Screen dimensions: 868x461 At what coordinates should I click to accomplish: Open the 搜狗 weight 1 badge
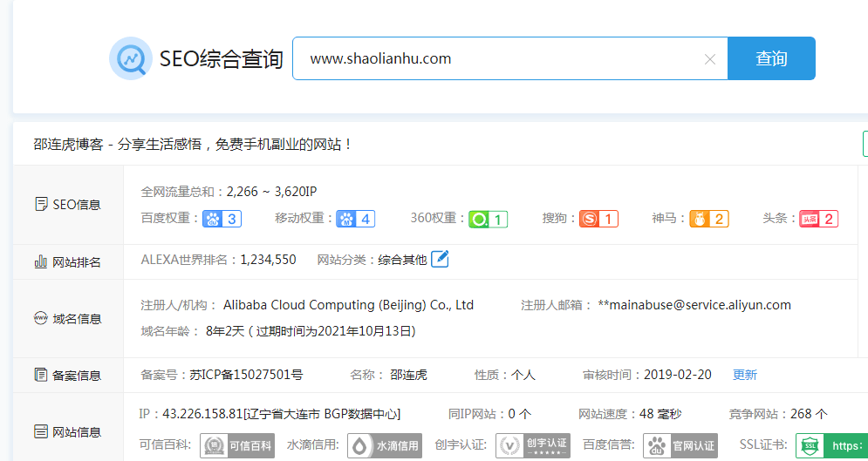598,219
